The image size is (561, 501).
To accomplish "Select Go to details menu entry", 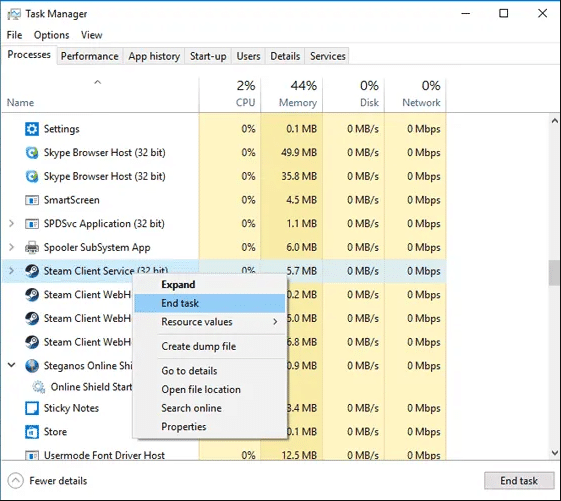I will click(x=210, y=371).
